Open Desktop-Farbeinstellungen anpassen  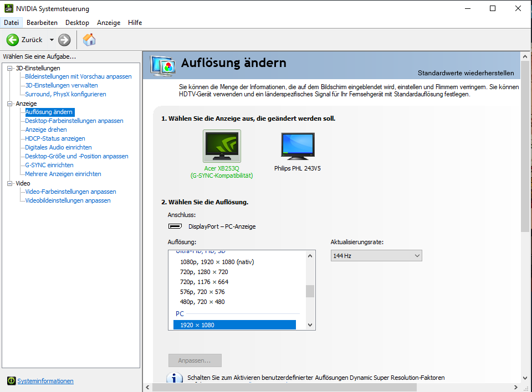pos(74,121)
